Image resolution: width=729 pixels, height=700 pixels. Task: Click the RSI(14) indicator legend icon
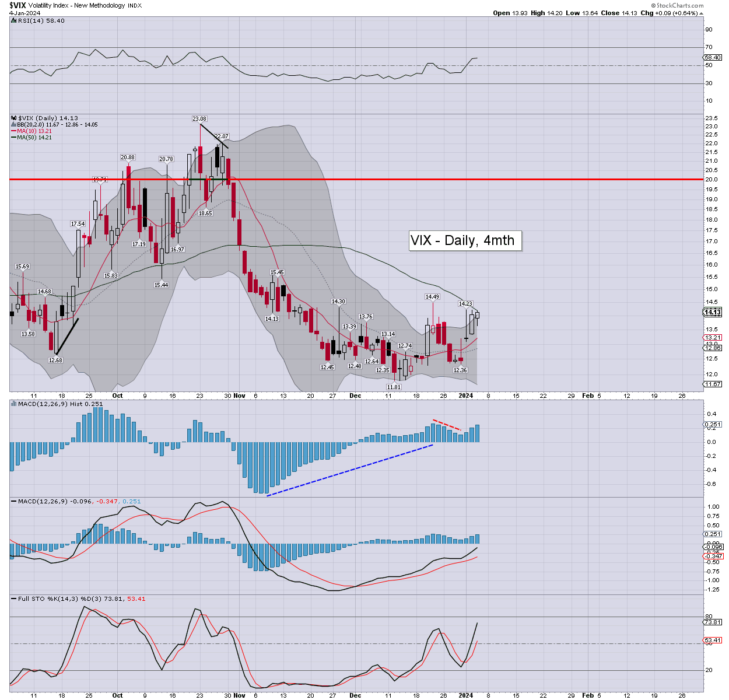(13, 21)
